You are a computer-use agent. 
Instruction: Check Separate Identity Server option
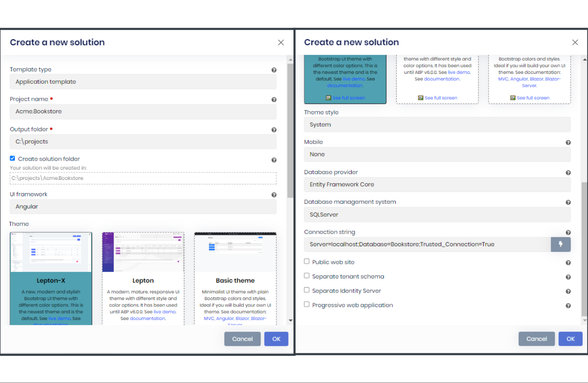point(307,290)
